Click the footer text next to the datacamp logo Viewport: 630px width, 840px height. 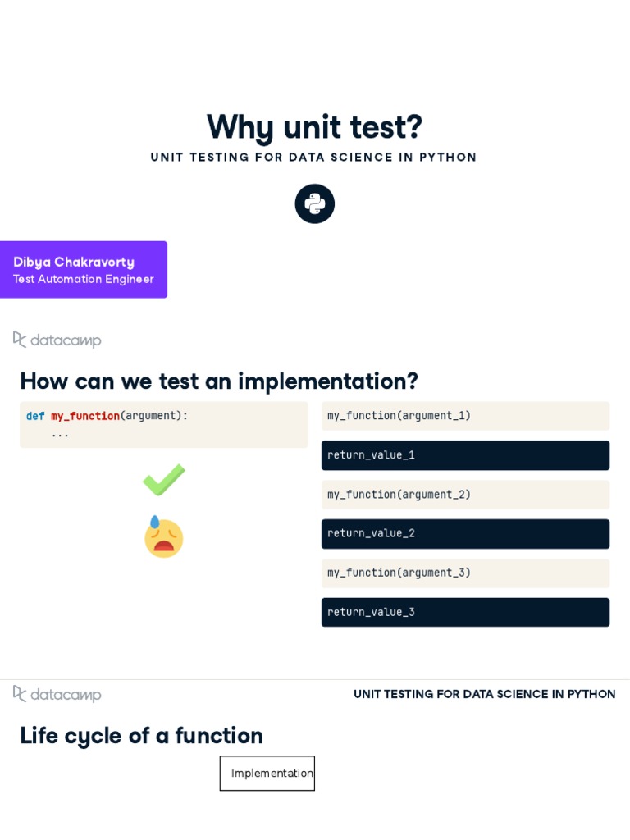pyautogui.click(x=484, y=694)
